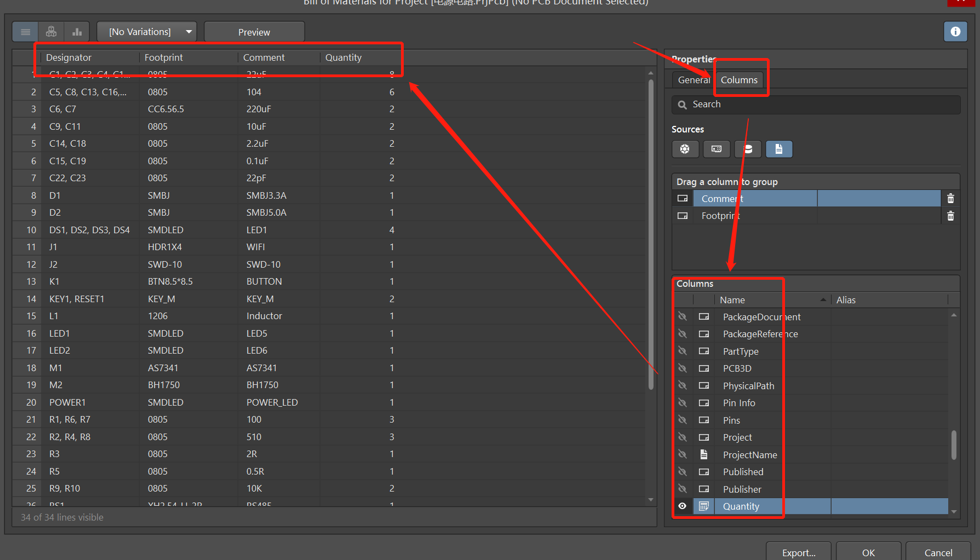Click the document icon of ProjectName row
The image size is (980, 560).
coord(704,454)
